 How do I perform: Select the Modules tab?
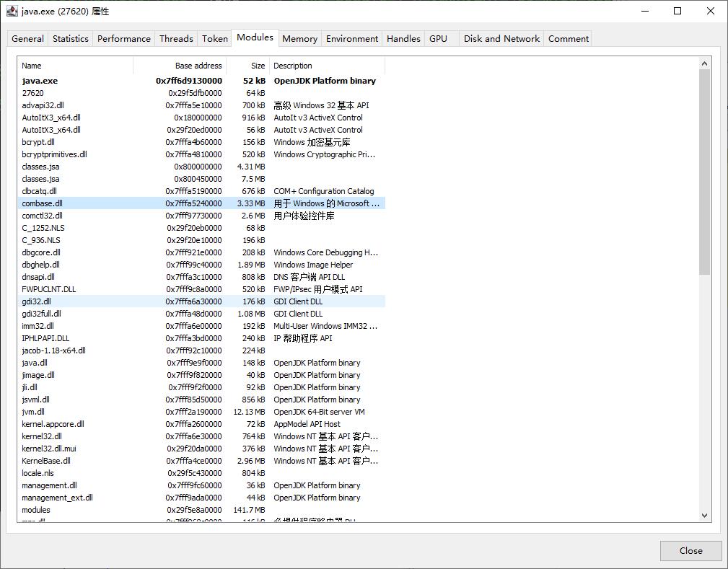coord(255,37)
